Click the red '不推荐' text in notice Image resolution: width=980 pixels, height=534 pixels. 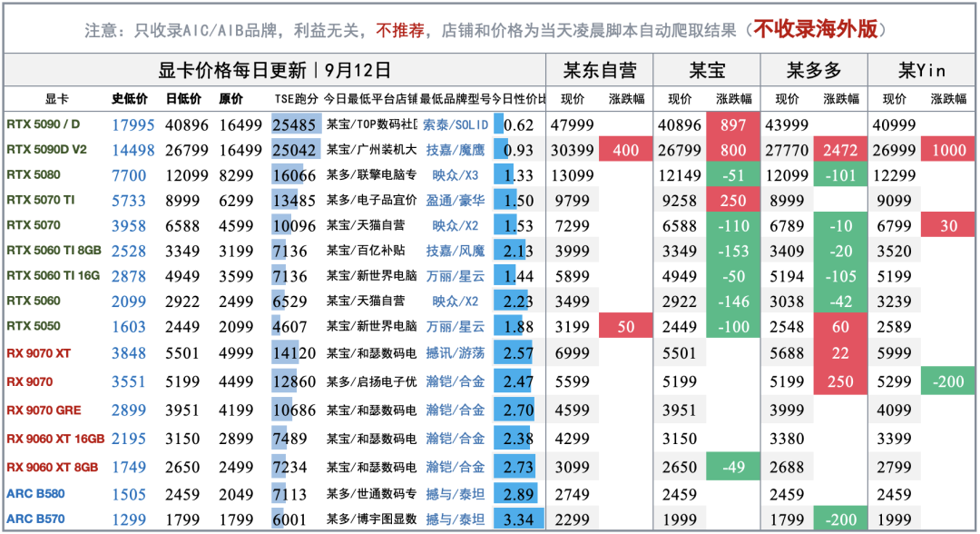pyautogui.click(x=400, y=30)
